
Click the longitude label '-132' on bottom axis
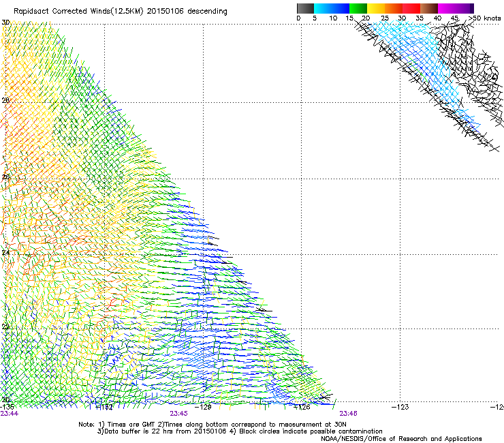click(x=105, y=408)
